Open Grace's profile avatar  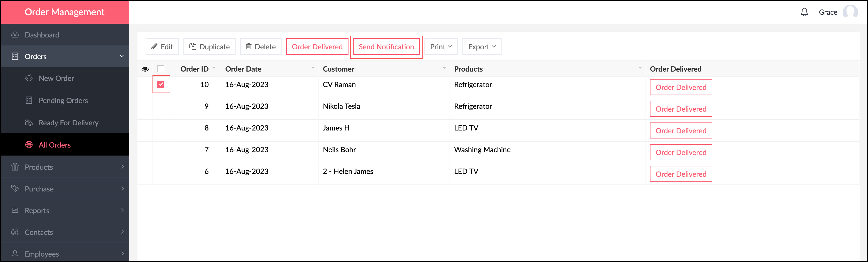tap(850, 12)
